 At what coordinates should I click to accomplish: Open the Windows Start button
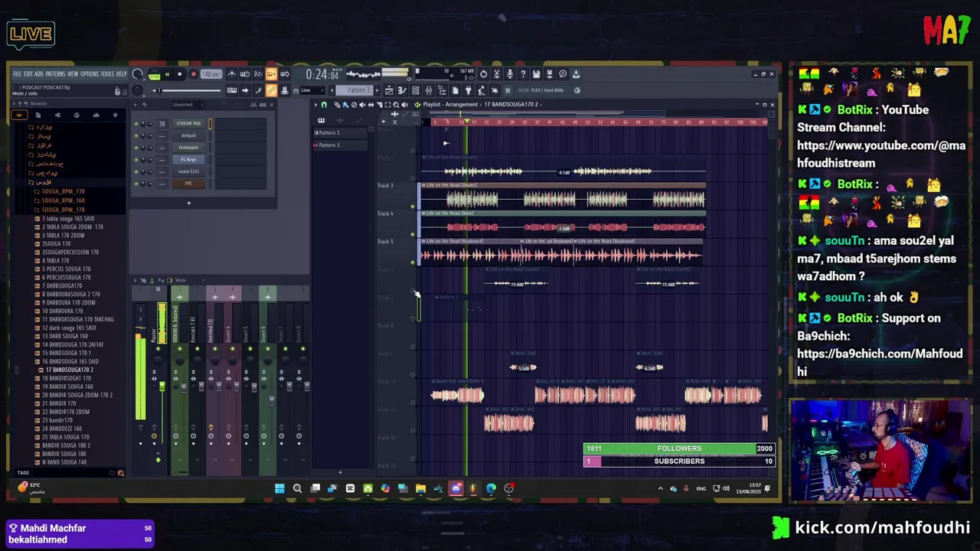[279, 488]
